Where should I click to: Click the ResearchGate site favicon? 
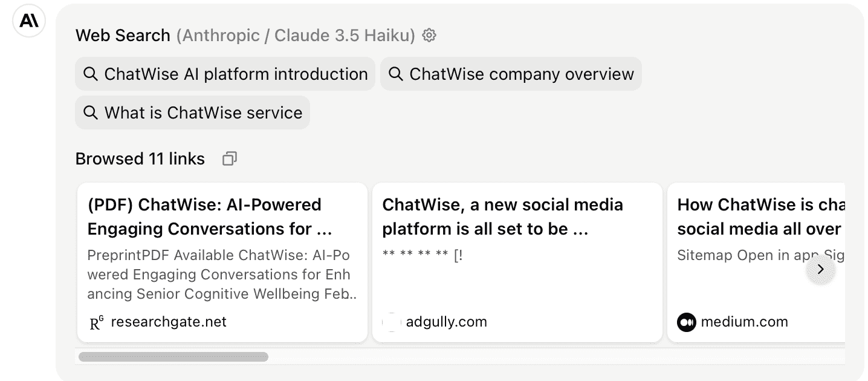coord(97,322)
